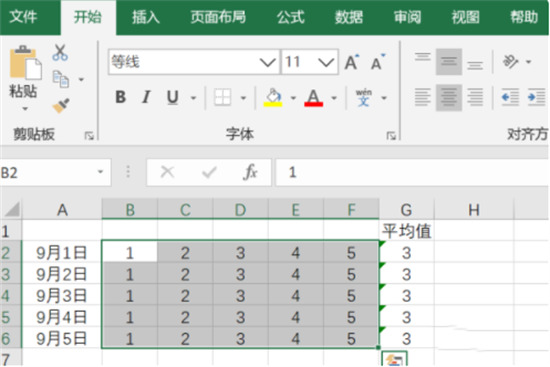The width and height of the screenshot is (550, 367).
Task: Toggle Underline formatting
Action: [x=172, y=97]
